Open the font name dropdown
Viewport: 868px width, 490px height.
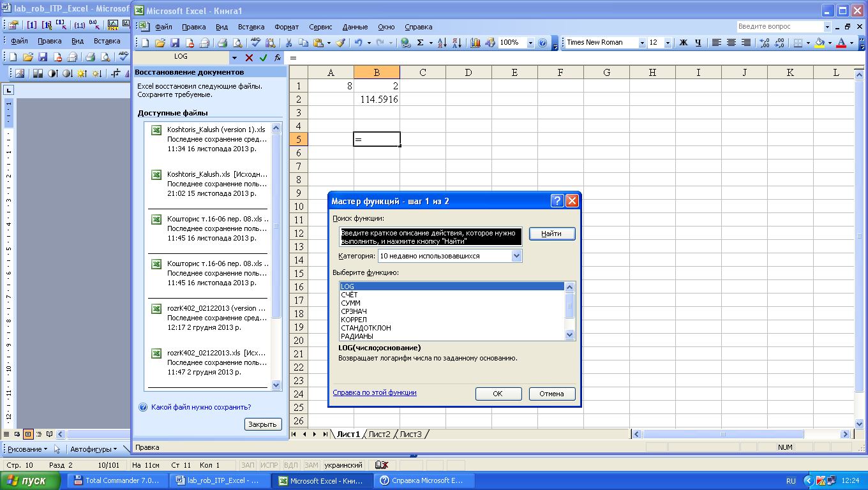point(642,43)
